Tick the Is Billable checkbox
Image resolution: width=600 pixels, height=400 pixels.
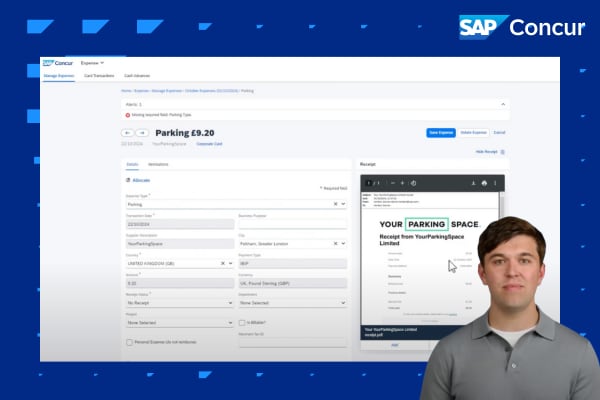click(243, 322)
